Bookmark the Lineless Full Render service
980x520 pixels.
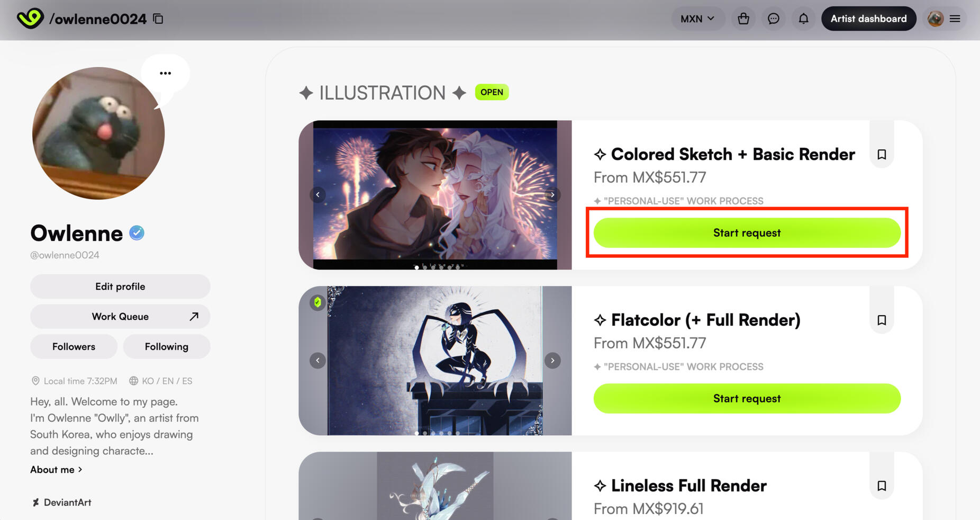click(882, 486)
